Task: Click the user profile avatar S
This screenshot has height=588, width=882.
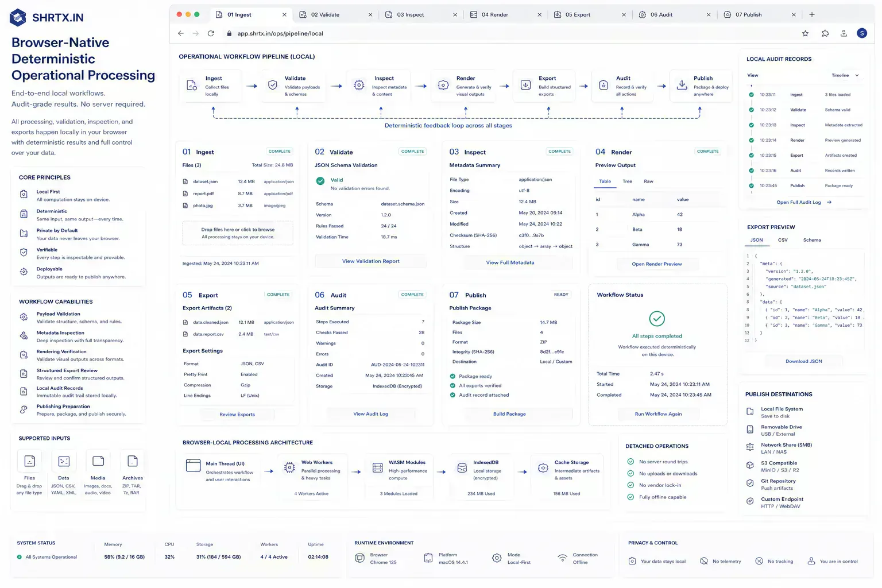Action: (862, 33)
